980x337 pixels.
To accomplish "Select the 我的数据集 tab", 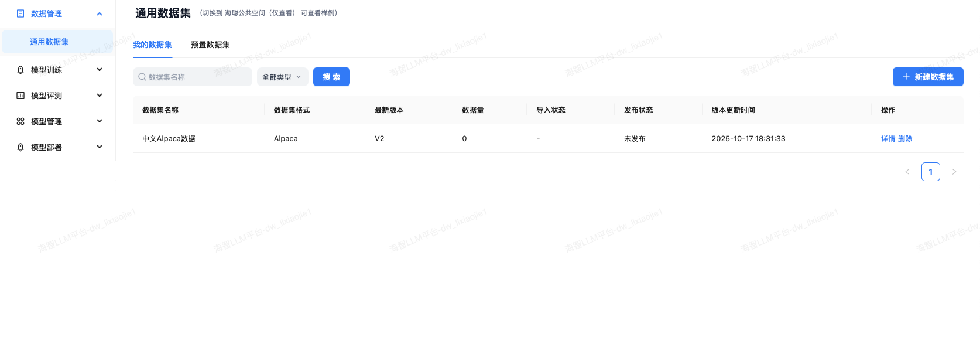I will (x=152, y=45).
